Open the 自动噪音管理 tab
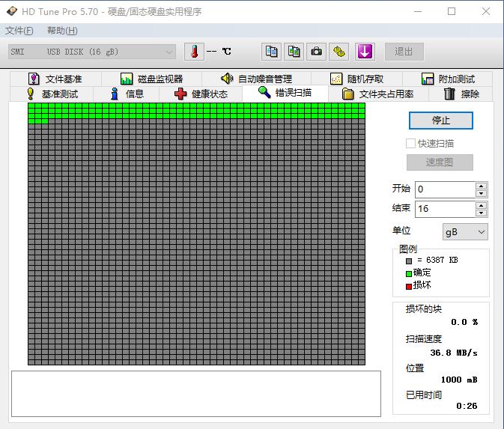This screenshot has width=504, height=429. (256, 79)
